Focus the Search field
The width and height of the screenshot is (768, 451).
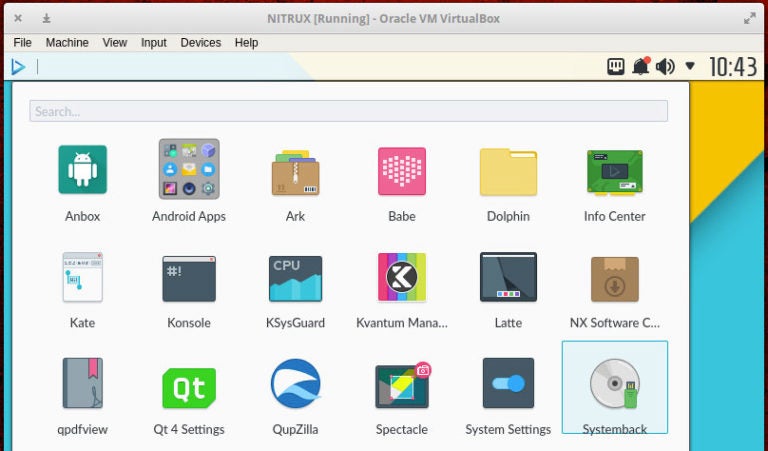click(348, 111)
